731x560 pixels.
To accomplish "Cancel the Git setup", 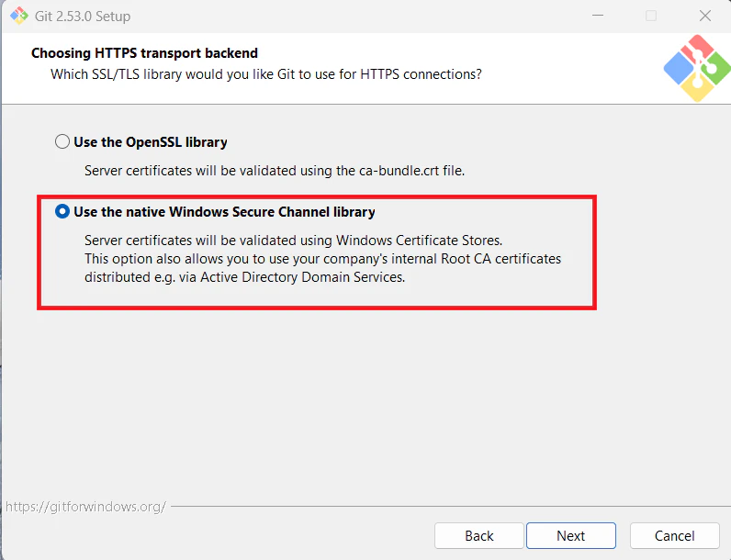I will pyautogui.click(x=674, y=535).
